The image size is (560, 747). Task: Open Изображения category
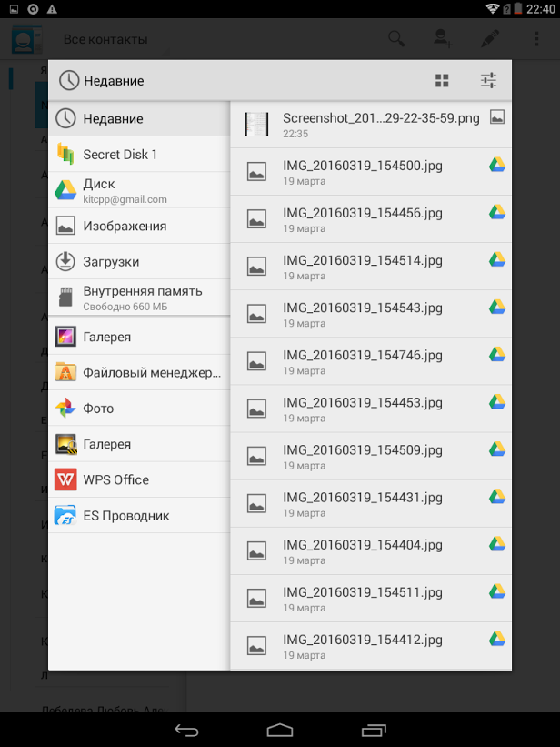pos(139,226)
